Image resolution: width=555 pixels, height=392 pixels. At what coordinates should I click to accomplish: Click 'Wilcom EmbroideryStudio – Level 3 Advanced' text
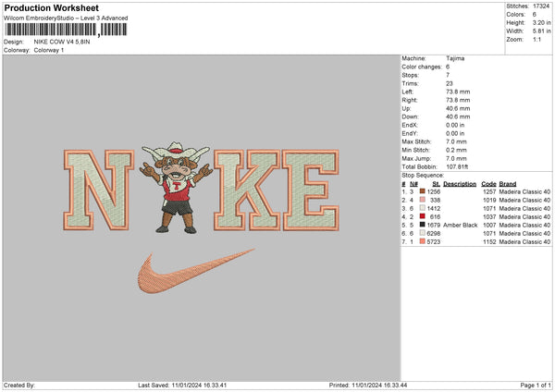coord(66,18)
